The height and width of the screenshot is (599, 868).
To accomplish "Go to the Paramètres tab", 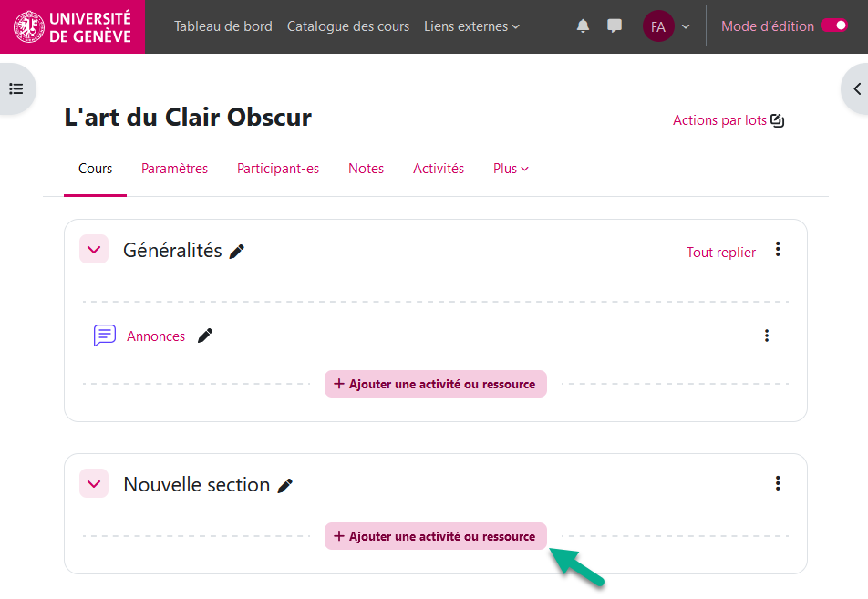I will [x=174, y=169].
